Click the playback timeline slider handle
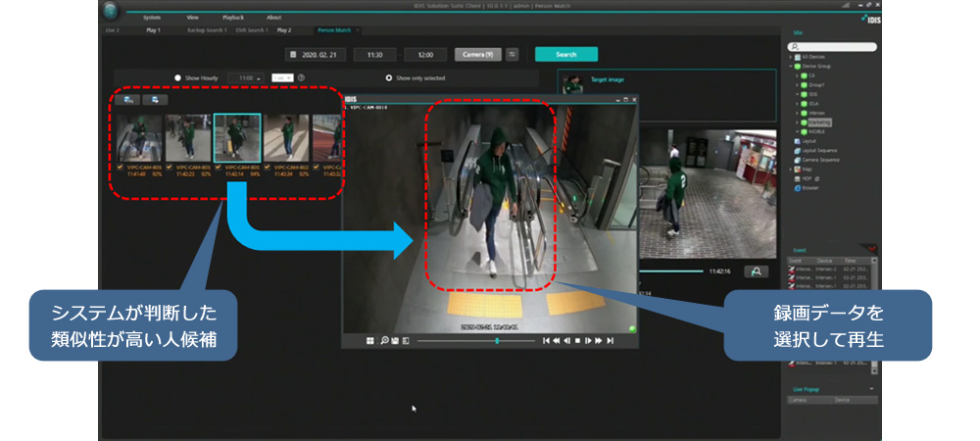Viewport: 980px width, 441px height. click(498, 340)
